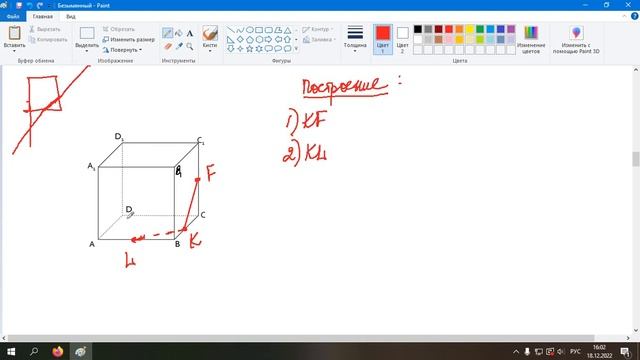Viewport: 640px width, 360px height.
Task: Open Edit with Paint 3D
Action: tap(576, 39)
